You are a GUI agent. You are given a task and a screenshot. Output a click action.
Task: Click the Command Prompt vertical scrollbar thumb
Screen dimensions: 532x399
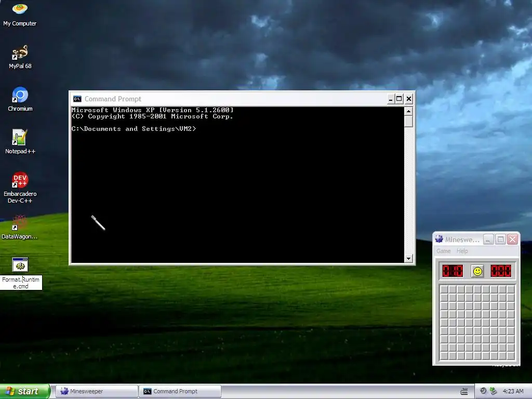408,122
